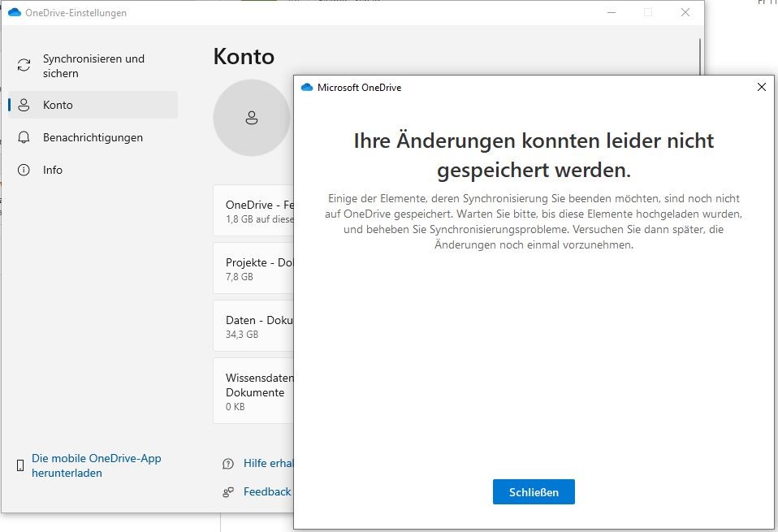The width and height of the screenshot is (778, 532).
Task: Click the question mark help icon
Action: pos(228,464)
